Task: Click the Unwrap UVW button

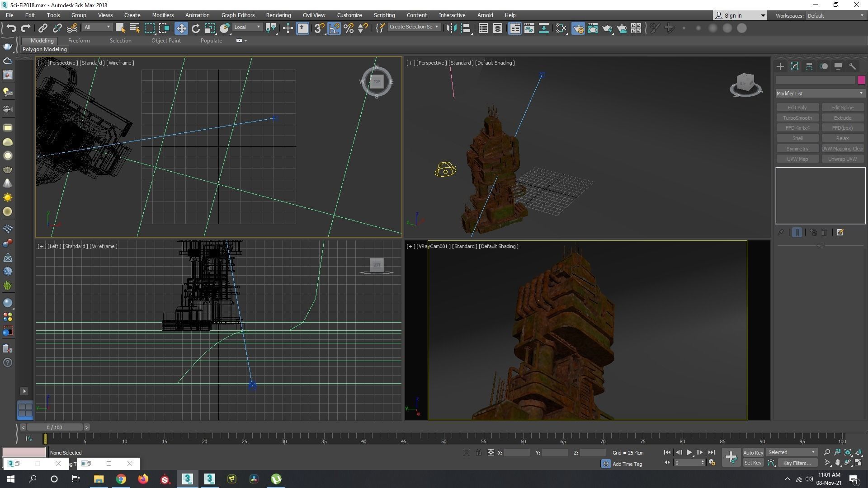Action: (842, 159)
